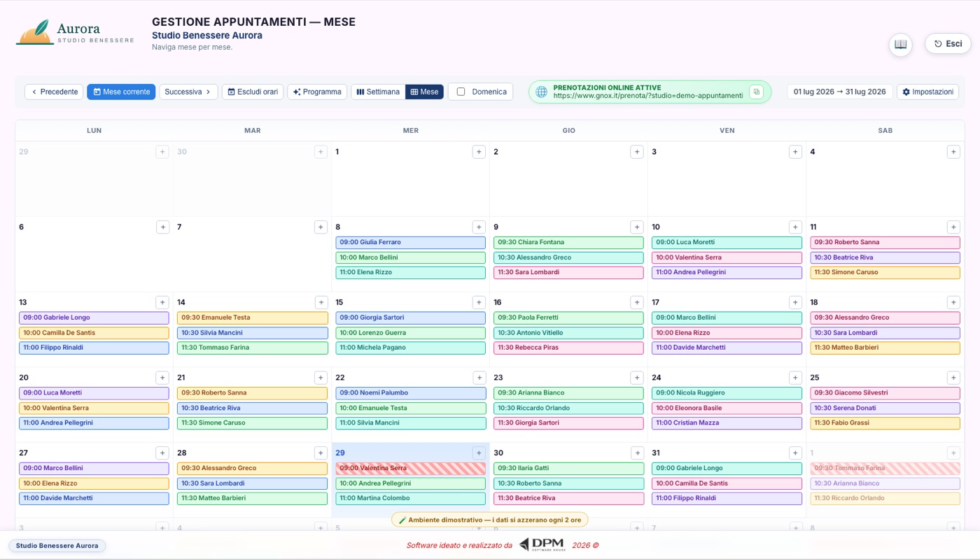Add appointment on day 2 with plus
The width and height of the screenshot is (980, 559).
637,152
